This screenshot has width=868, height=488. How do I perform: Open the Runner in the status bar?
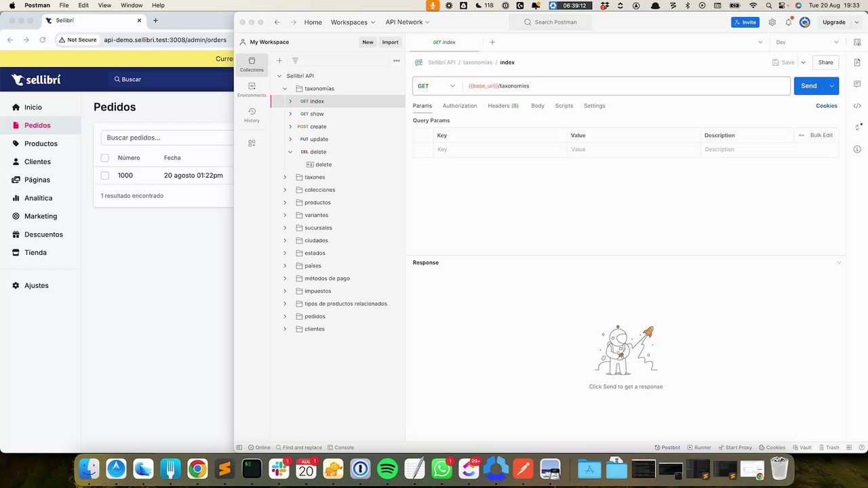[699, 447]
